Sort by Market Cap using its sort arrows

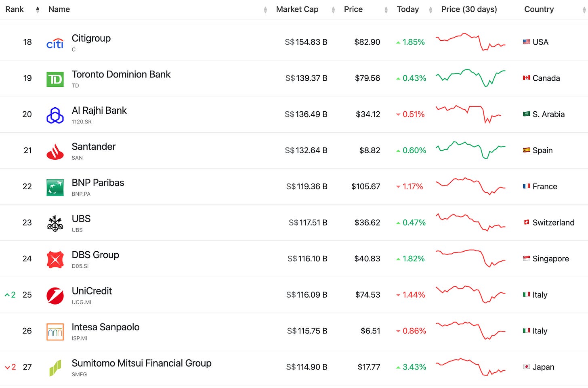tap(333, 10)
